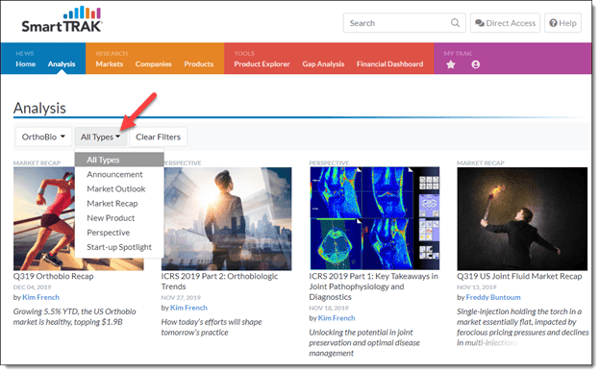Open Gap Analysis tool
The height and width of the screenshot is (373, 600).
(x=323, y=64)
